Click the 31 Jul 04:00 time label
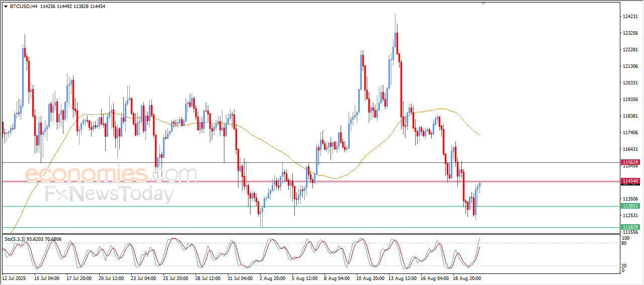 (x=240, y=277)
